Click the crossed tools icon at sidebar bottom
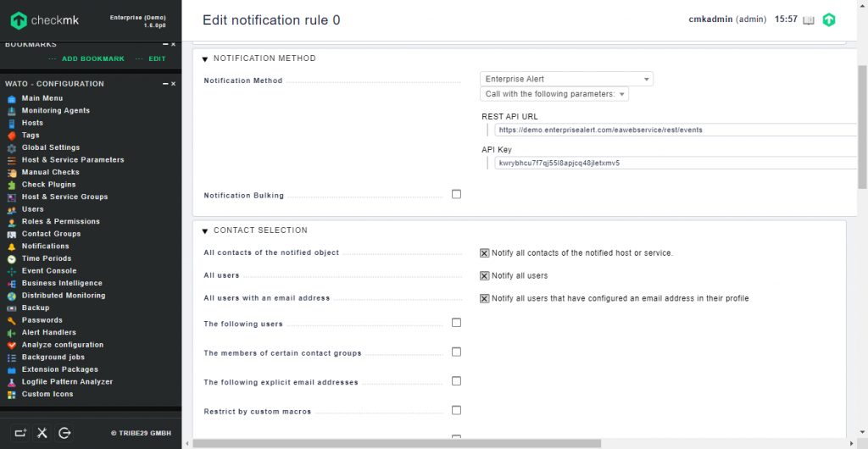 (42, 433)
